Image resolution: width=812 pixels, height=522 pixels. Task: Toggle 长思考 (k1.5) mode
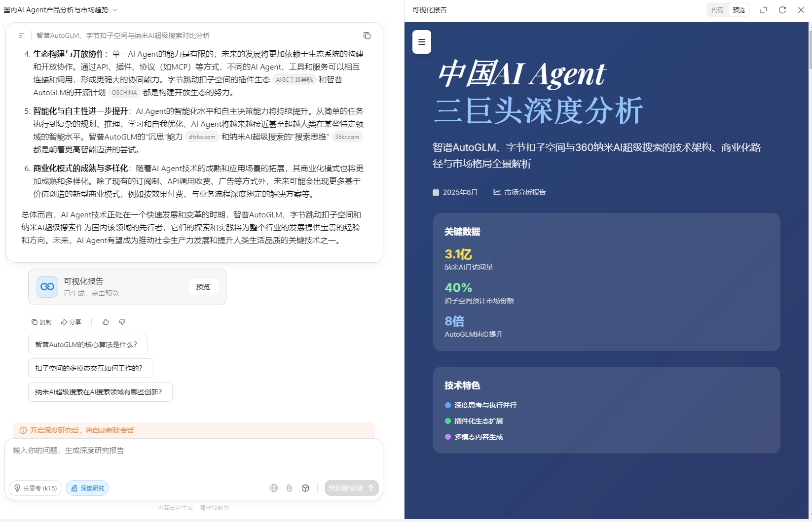pyautogui.click(x=36, y=488)
